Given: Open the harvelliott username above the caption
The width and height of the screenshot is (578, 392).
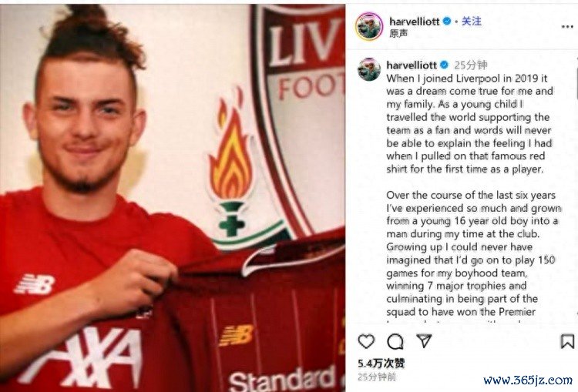Looking at the screenshot, I should click(x=412, y=65).
